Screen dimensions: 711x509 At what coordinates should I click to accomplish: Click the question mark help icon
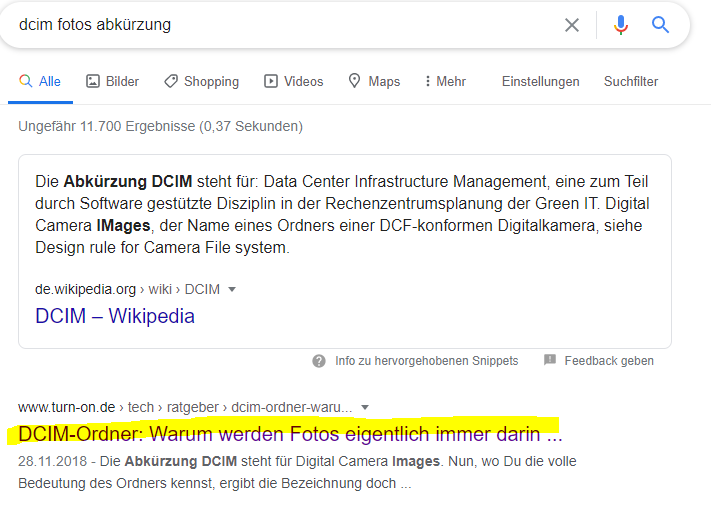[x=319, y=361]
